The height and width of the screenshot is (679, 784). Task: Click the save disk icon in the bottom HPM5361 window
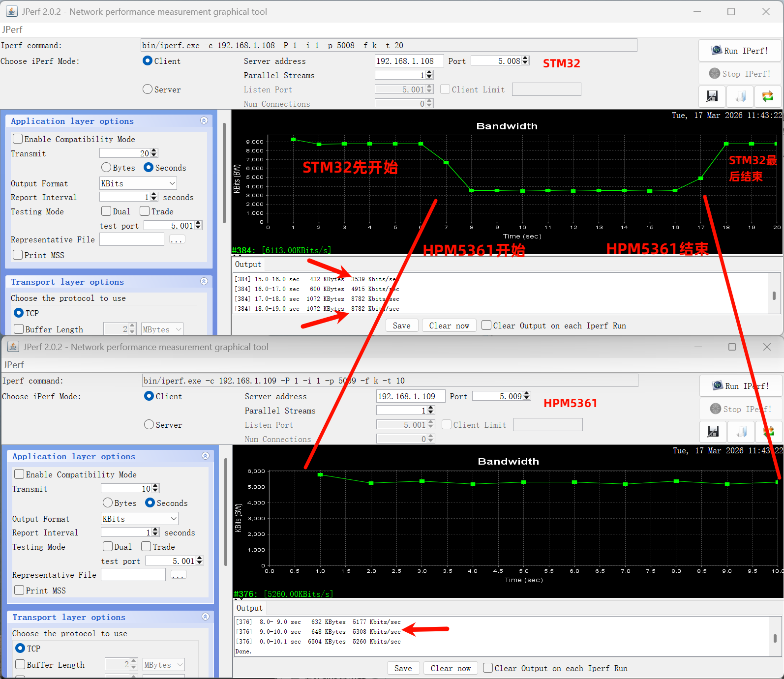click(x=713, y=432)
